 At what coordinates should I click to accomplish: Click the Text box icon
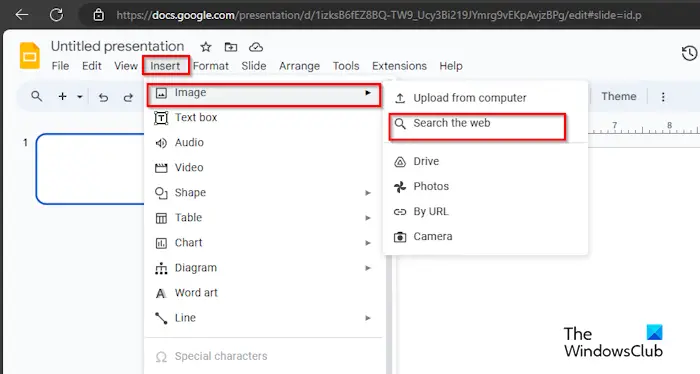point(161,118)
